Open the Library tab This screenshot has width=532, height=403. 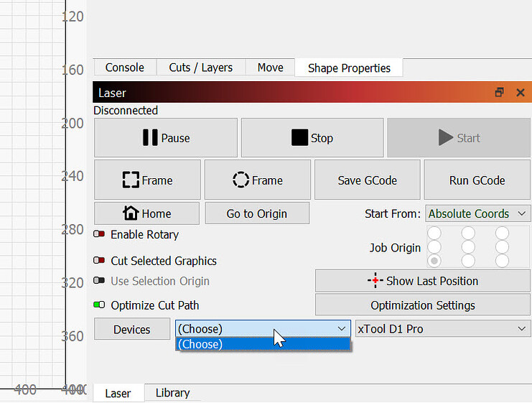point(172,393)
